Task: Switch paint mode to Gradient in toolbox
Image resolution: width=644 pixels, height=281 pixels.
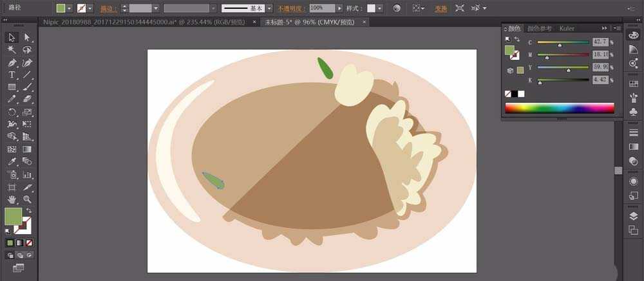Action: [19, 243]
